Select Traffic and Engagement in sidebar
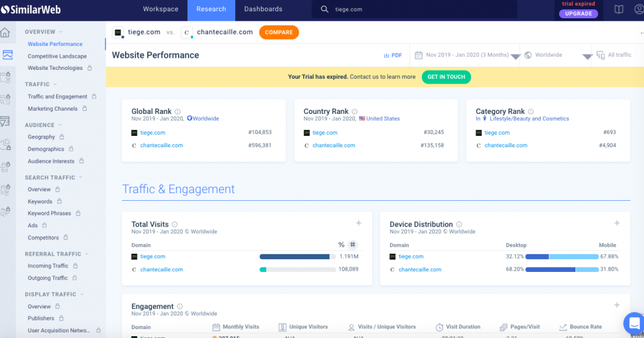The width and height of the screenshot is (644, 338). pyautogui.click(x=57, y=97)
